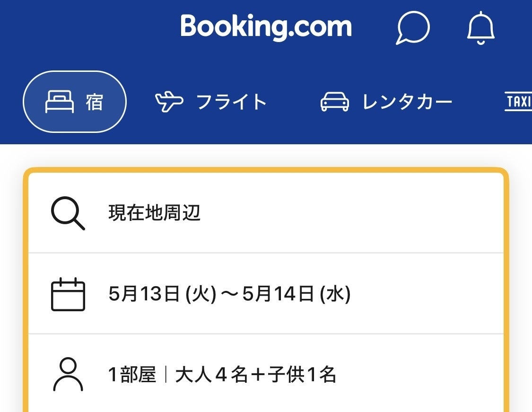This screenshot has width=532, height=412.
Task: Click the ～ separator between the dates
Action: [229, 295]
